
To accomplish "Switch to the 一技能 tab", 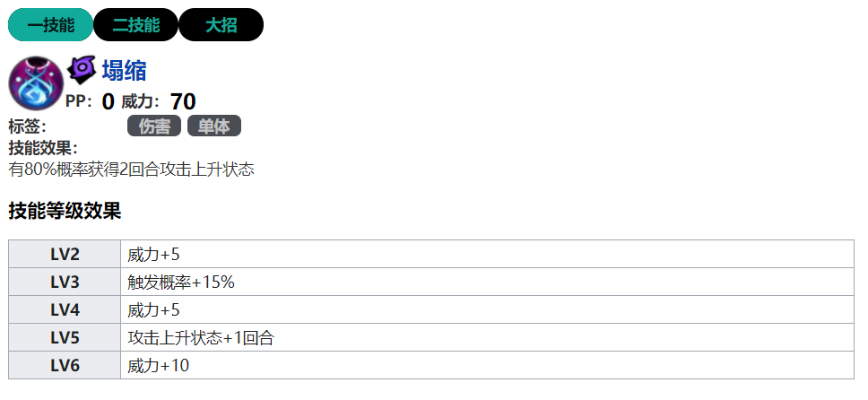I will tap(50, 25).
